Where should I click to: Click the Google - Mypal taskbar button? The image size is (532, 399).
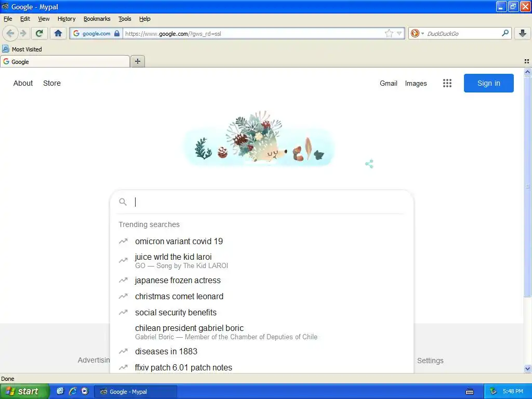[x=136, y=392]
